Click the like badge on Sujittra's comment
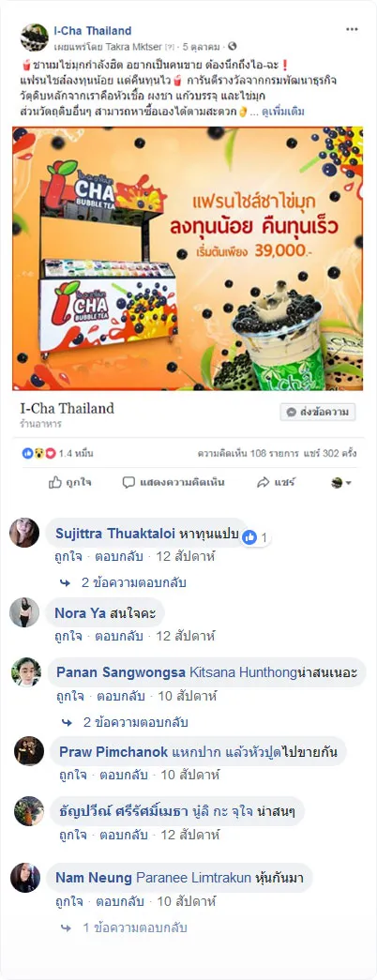 (256, 536)
